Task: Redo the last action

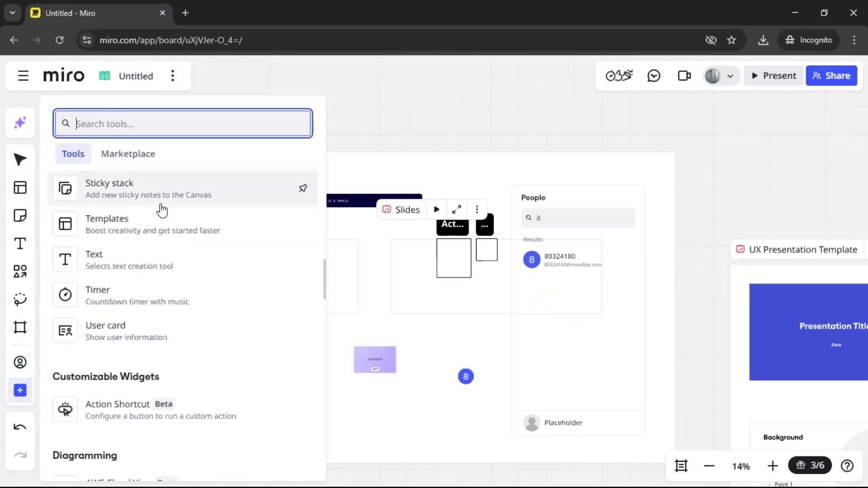Action: tap(20, 455)
